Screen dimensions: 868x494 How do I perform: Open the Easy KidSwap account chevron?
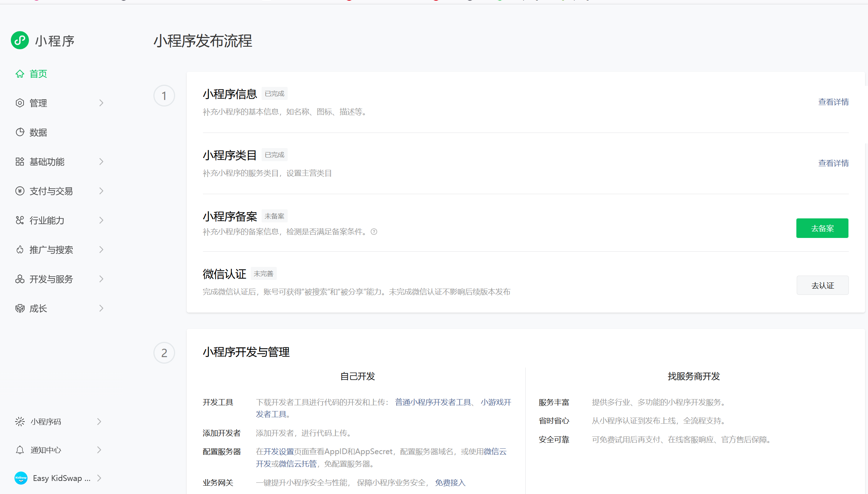coord(99,478)
